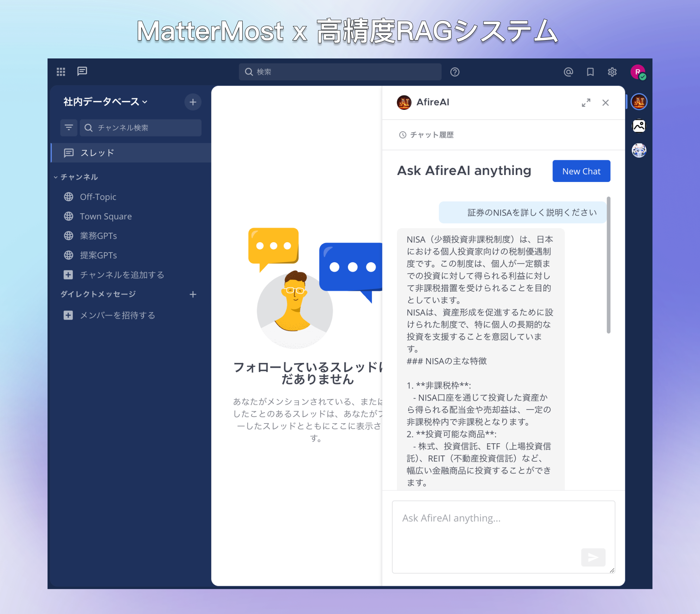Image resolution: width=700 pixels, height=614 pixels.
Task: Expand the 社内データベース team menu
Action: pyautogui.click(x=105, y=102)
